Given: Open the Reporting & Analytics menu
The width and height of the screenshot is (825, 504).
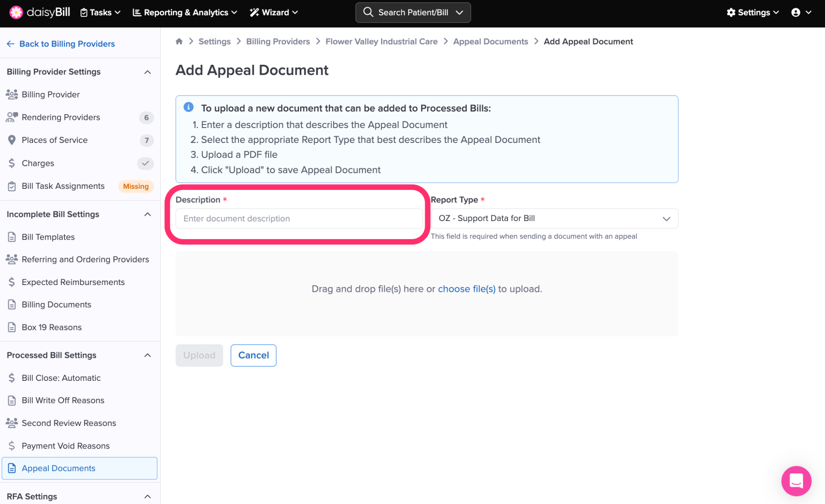Looking at the screenshot, I should [185, 12].
